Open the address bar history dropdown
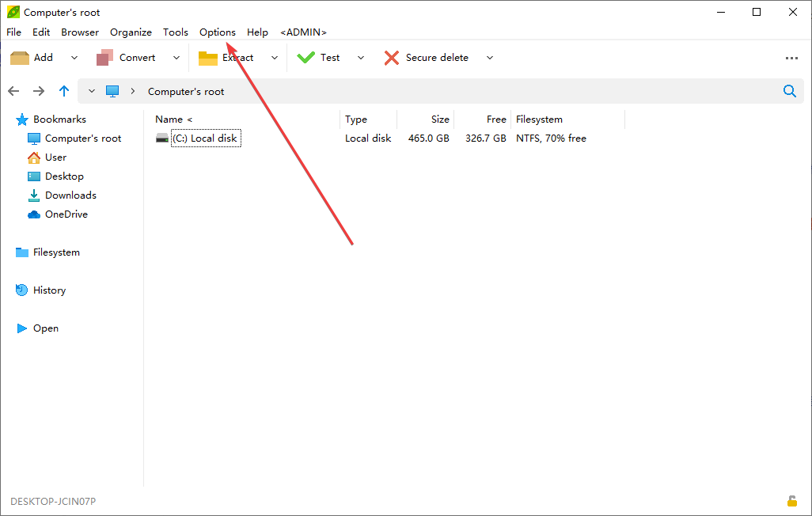 92,91
